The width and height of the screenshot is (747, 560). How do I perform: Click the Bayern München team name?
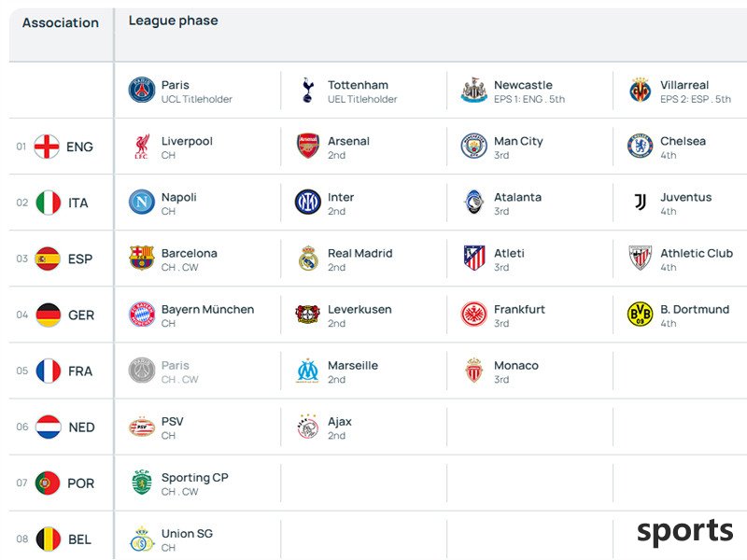[x=207, y=309]
